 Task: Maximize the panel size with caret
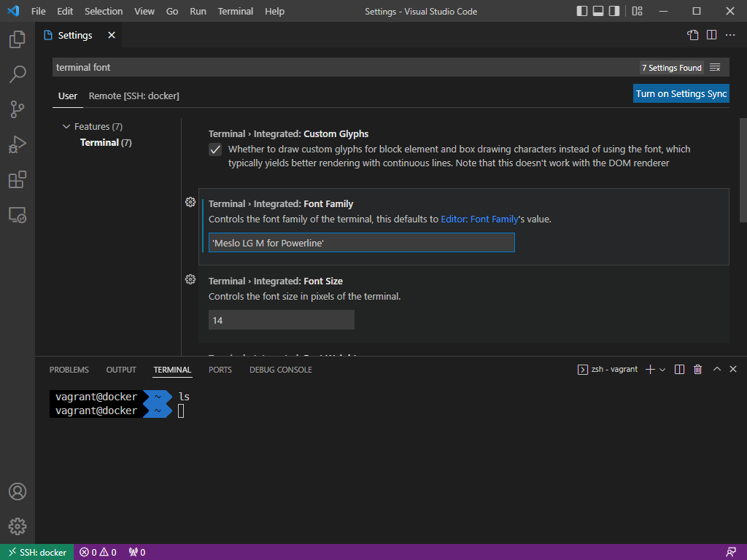coord(717,369)
